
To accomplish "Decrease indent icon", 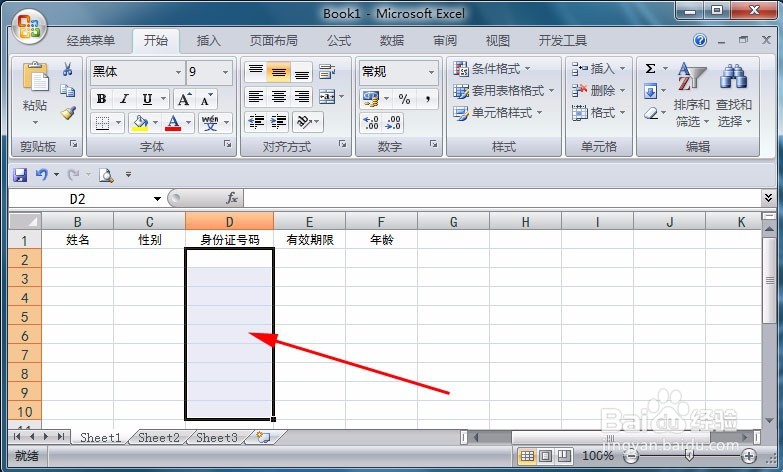I will tap(256, 121).
